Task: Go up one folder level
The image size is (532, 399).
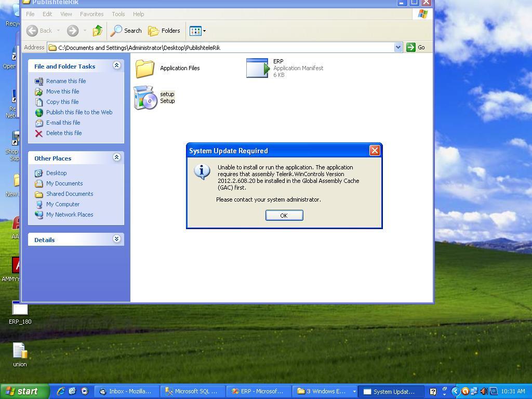Action: (97, 31)
